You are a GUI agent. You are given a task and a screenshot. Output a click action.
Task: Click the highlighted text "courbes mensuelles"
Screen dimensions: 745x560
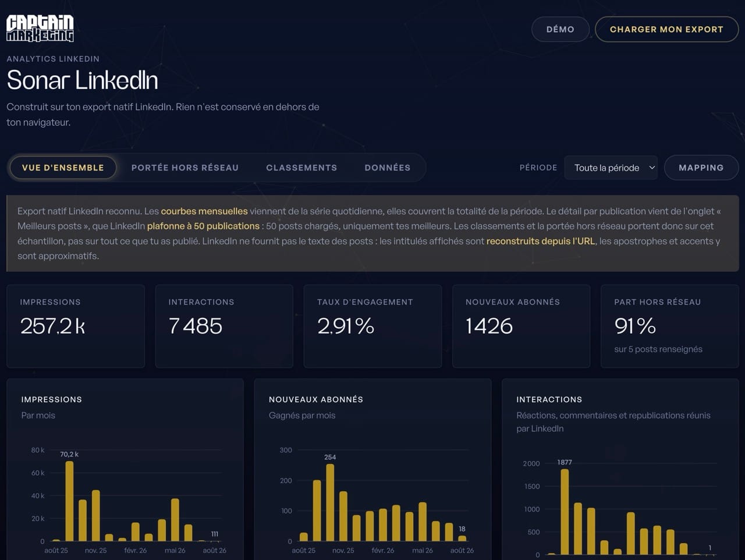(204, 211)
